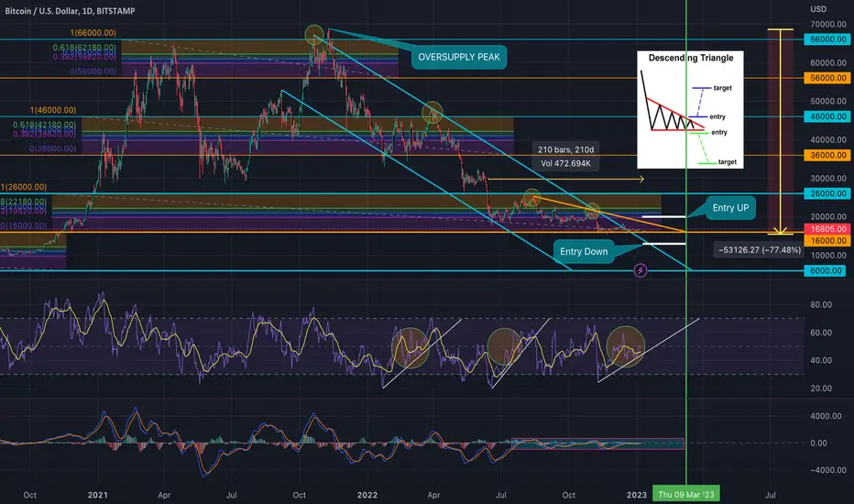
Task: Click the 70000.00 price axis label
Action: 827,24
